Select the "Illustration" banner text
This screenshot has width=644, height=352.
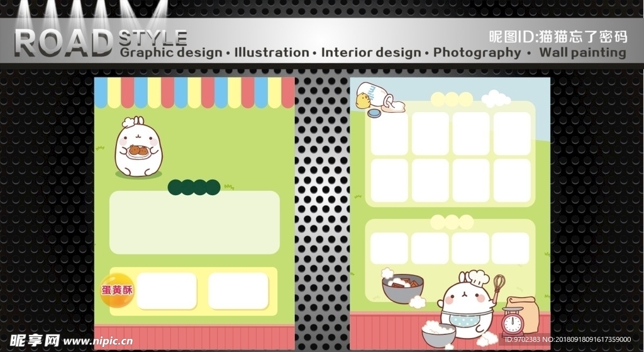(272, 53)
